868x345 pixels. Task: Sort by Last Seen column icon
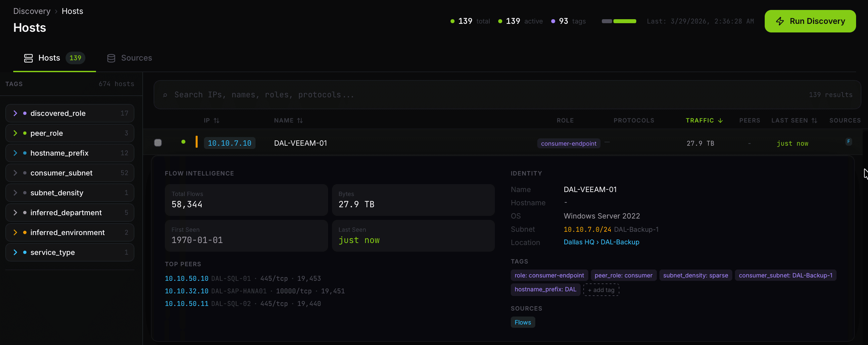(814, 121)
